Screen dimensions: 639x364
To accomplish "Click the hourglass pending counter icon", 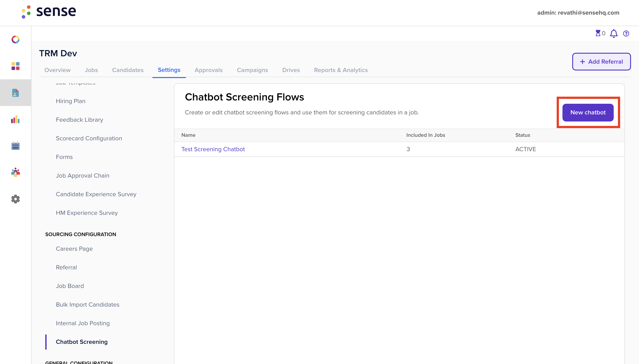I will pos(598,33).
